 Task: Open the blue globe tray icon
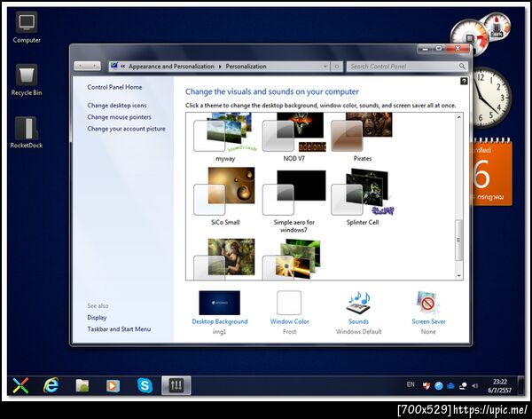[x=439, y=385]
